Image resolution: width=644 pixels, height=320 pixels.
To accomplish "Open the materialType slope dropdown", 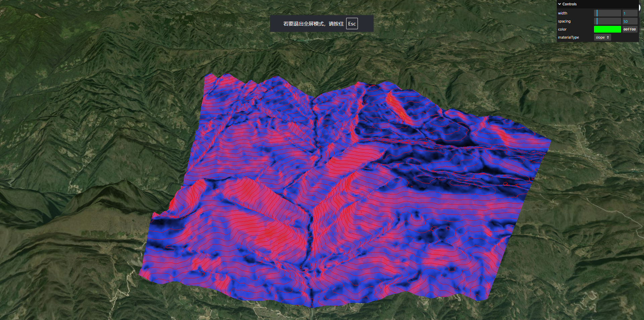I will [x=602, y=37].
